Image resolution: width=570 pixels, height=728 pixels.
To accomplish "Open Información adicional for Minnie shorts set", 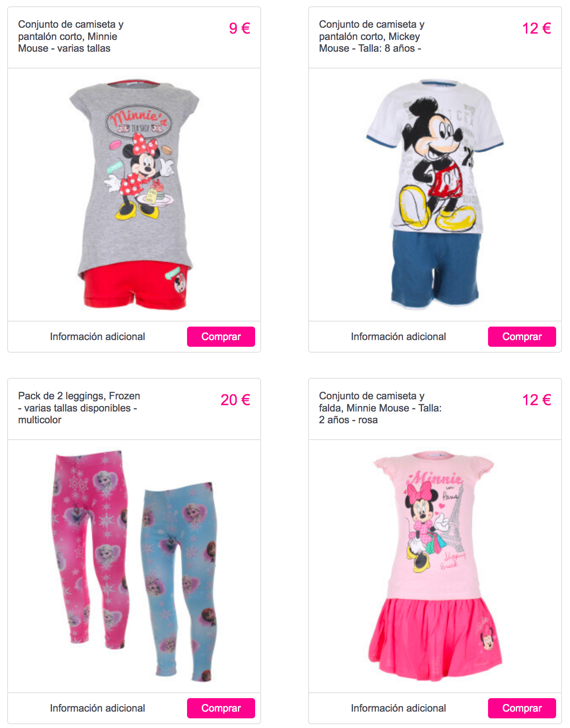I will click(98, 337).
